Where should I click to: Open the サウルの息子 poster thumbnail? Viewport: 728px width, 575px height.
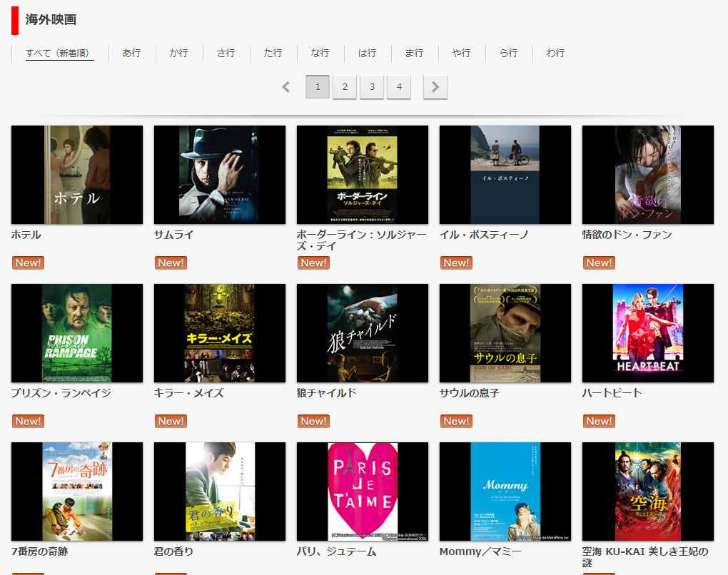pos(505,333)
